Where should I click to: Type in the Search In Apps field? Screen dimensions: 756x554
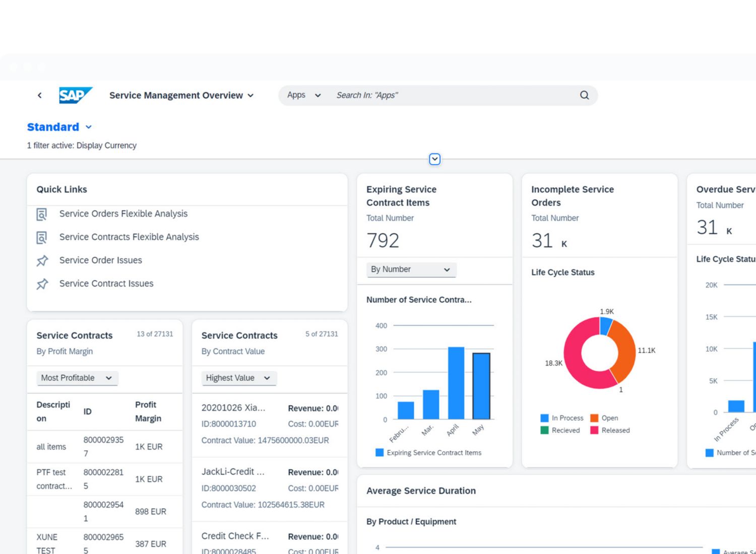[454, 95]
